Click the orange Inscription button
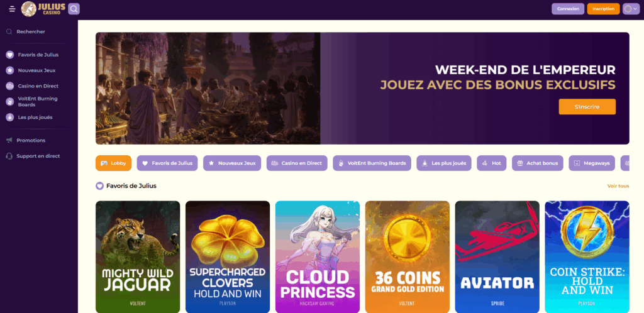This screenshot has width=644, height=313. pos(603,9)
